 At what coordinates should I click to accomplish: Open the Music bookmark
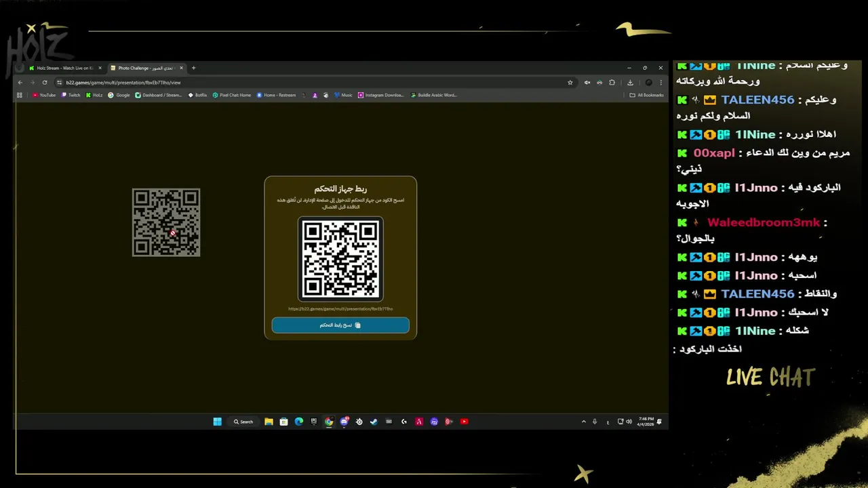click(343, 95)
